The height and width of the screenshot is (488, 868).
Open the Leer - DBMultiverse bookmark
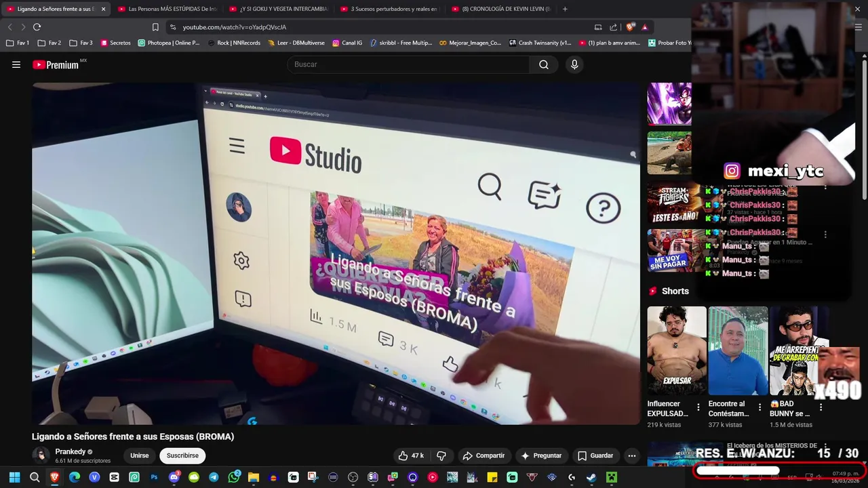pyautogui.click(x=296, y=43)
